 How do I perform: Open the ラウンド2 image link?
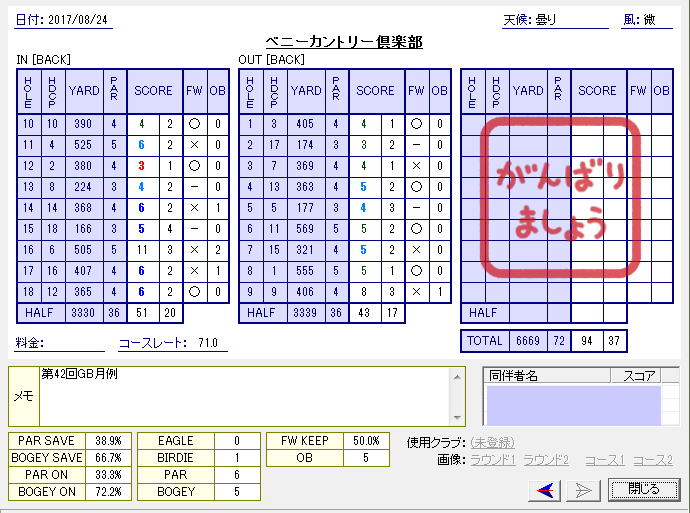[546, 460]
